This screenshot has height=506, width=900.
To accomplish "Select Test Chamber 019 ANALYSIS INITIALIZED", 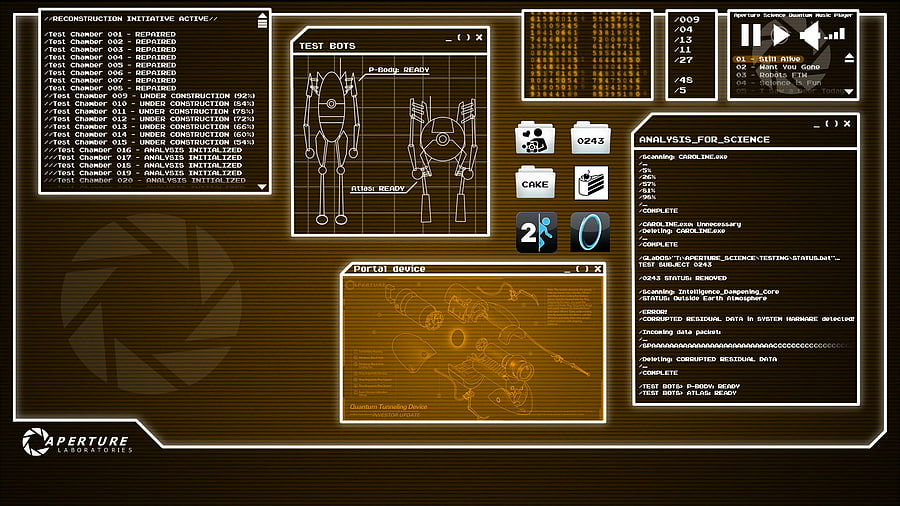I will (143, 173).
